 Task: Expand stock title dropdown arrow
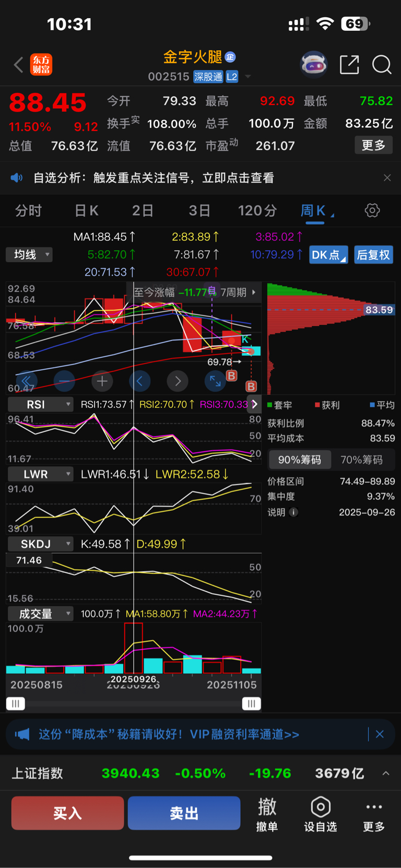point(248,77)
